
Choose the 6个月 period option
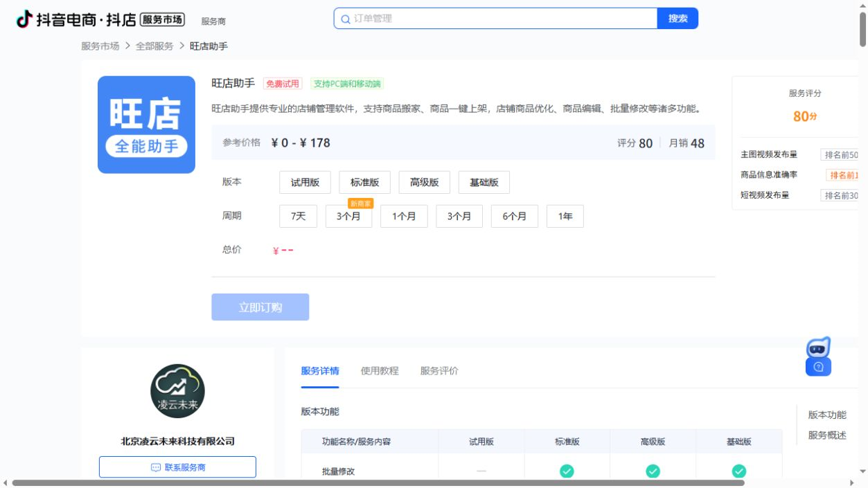pyautogui.click(x=514, y=216)
